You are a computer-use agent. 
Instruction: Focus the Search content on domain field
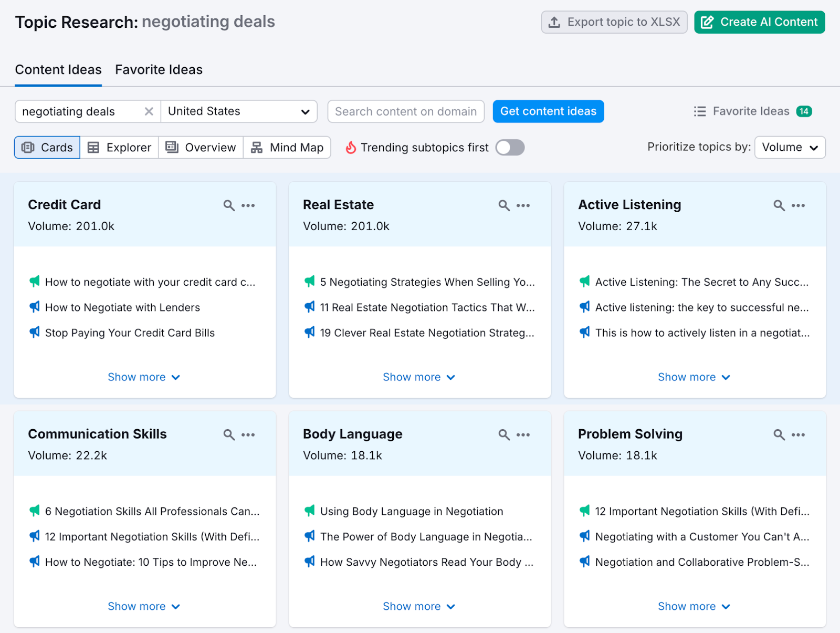tap(405, 111)
